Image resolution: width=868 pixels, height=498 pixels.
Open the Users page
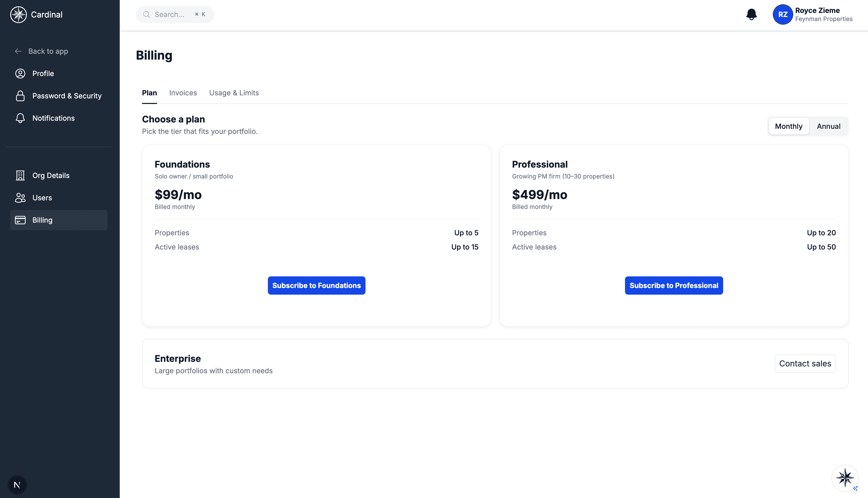pos(59,198)
